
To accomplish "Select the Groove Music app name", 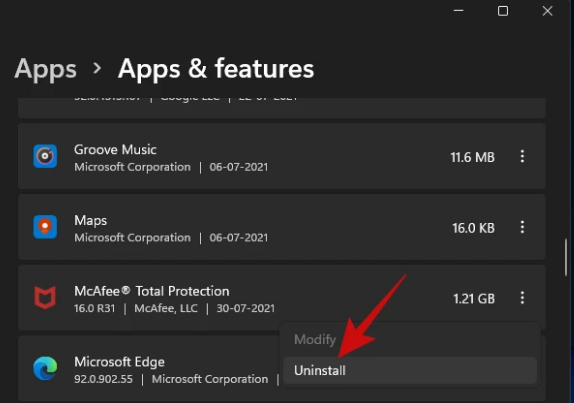I will pos(115,149).
